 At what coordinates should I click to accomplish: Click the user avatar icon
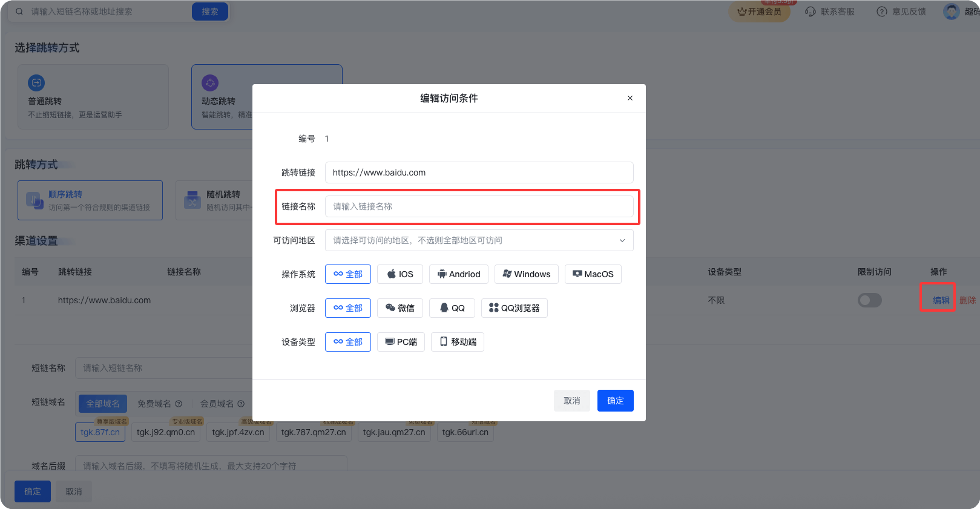point(952,11)
